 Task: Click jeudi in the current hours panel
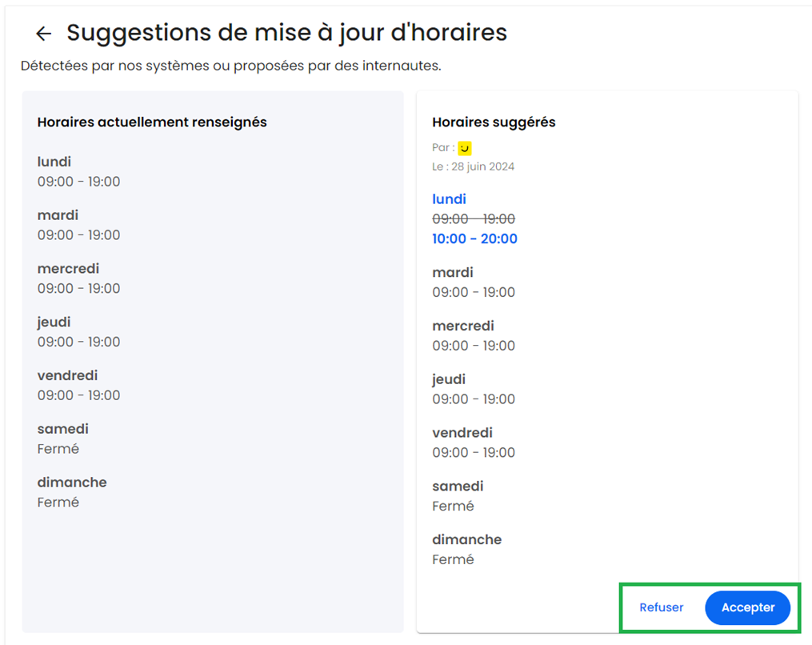pos(54,322)
